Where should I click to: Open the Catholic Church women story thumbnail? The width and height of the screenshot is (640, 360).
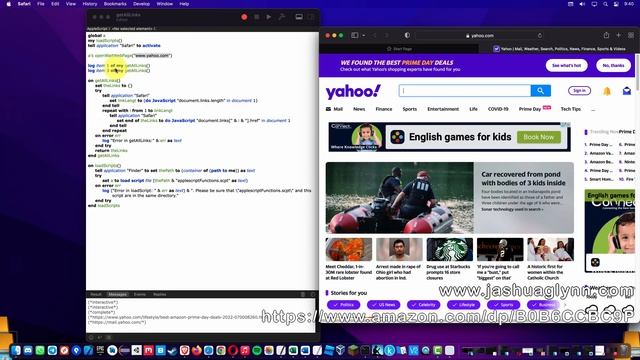tap(550, 249)
